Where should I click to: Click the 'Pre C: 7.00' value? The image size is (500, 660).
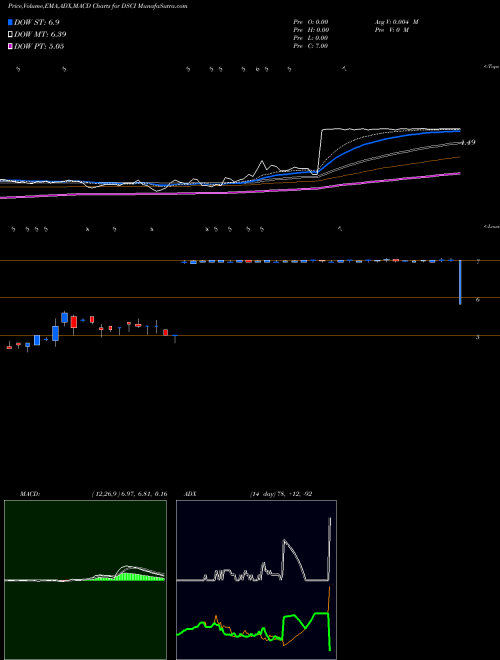coord(311,46)
